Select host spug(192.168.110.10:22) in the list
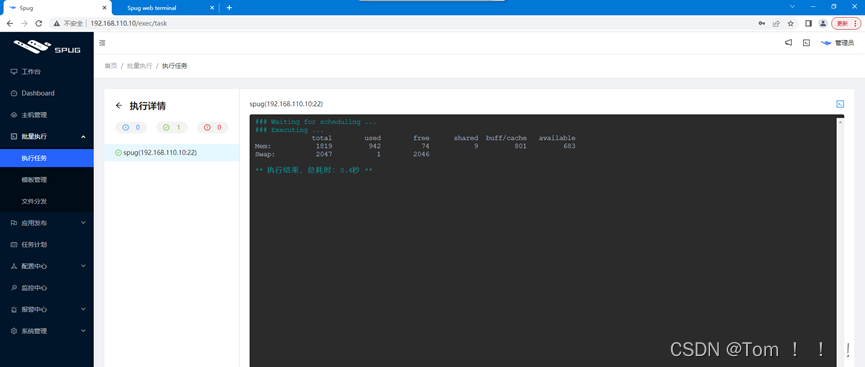This screenshot has height=367, width=865. 172,152
